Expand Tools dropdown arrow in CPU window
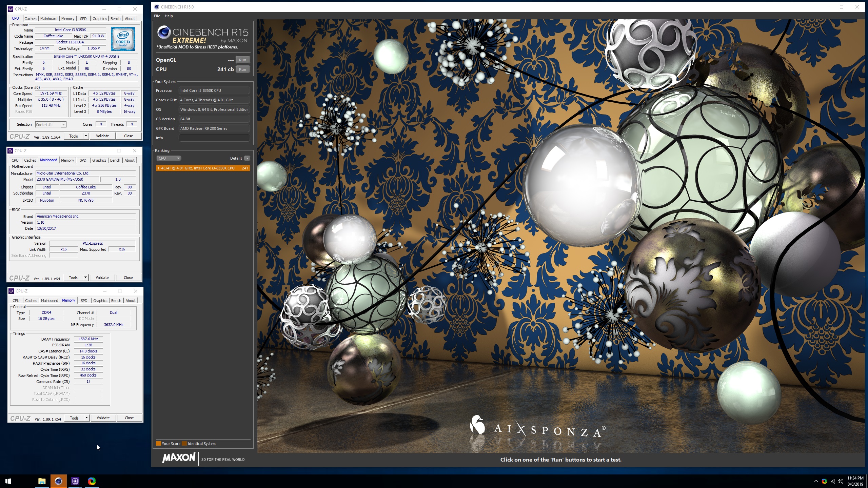Screen dimensions: 868x488 pos(86,136)
